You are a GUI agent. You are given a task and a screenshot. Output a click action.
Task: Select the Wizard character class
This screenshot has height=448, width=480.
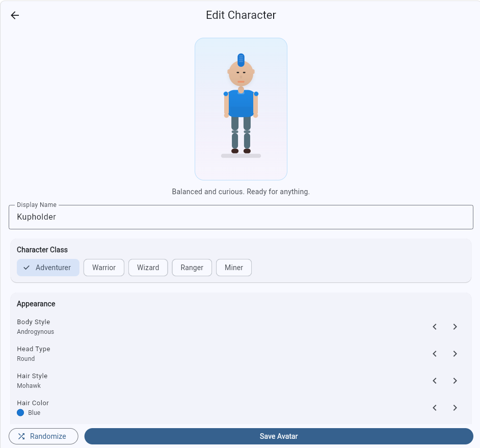[x=148, y=268]
